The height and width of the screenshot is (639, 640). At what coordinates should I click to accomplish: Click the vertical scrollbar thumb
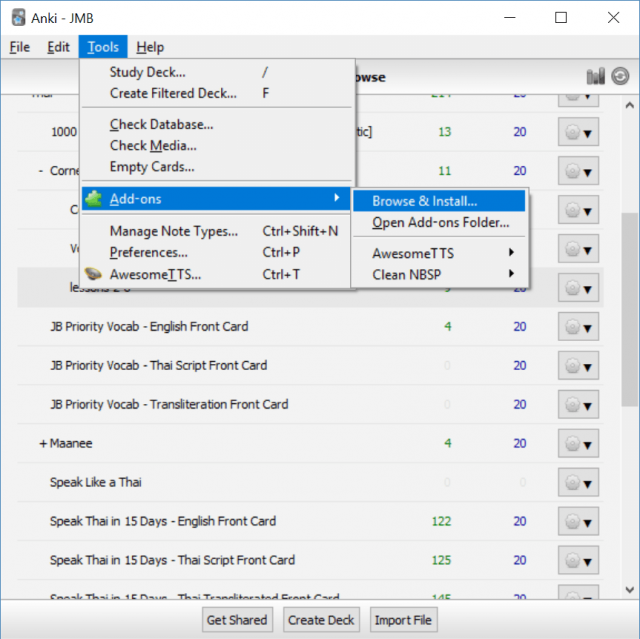tap(630, 309)
